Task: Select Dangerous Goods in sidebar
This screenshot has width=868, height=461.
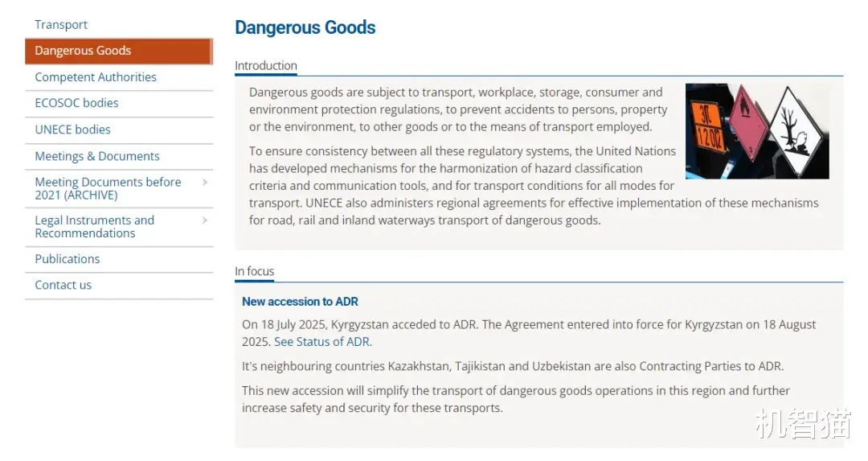Action: point(83,51)
